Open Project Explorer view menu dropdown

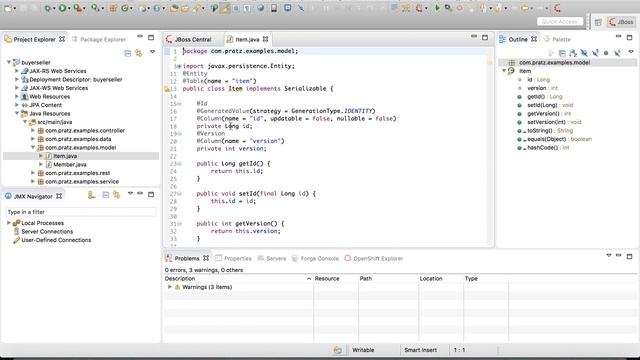[152, 52]
